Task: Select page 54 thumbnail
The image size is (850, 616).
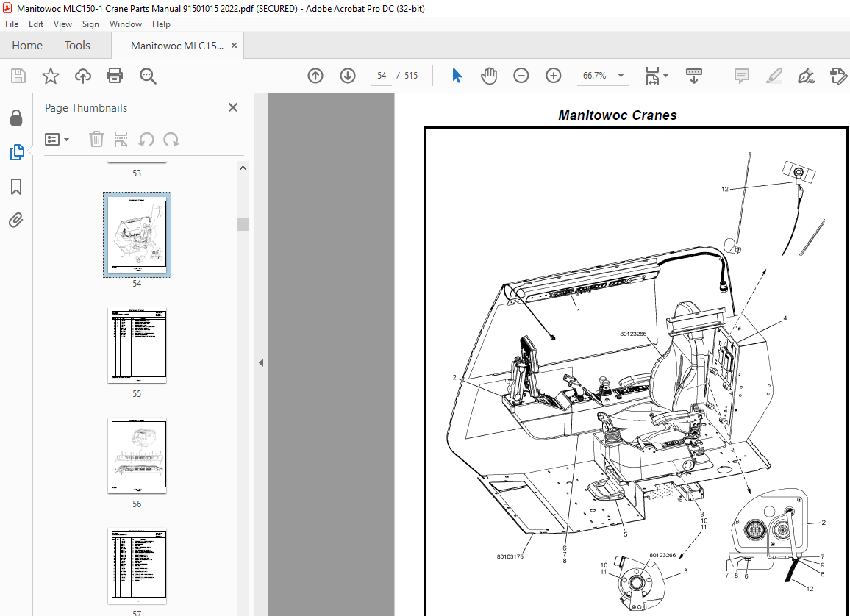Action: tap(137, 234)
